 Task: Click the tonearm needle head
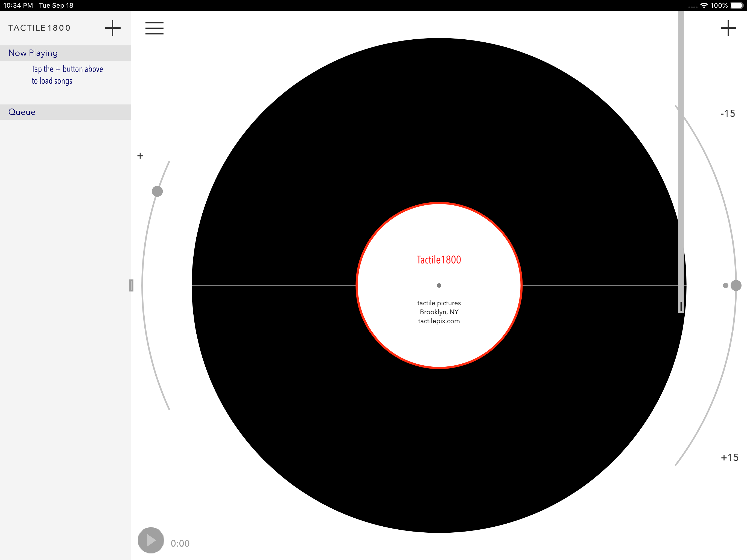click(x=681, y=306)
